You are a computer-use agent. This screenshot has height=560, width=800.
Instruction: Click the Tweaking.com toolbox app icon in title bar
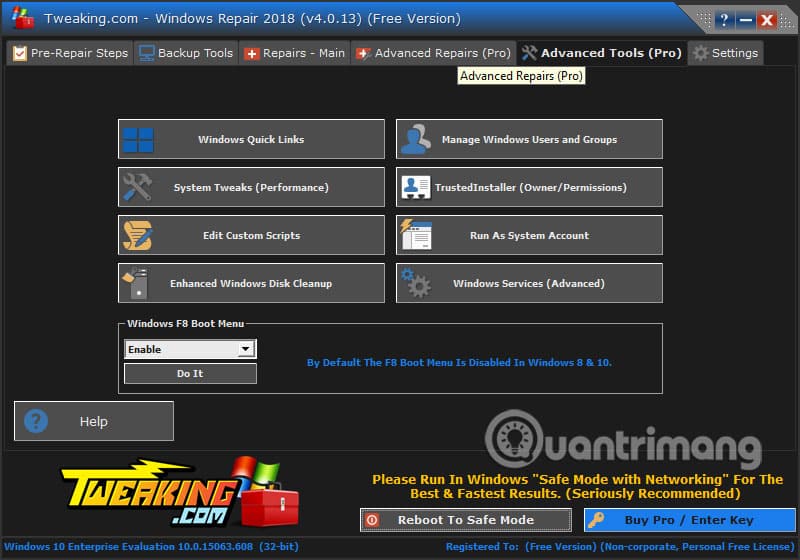point(22,18)
